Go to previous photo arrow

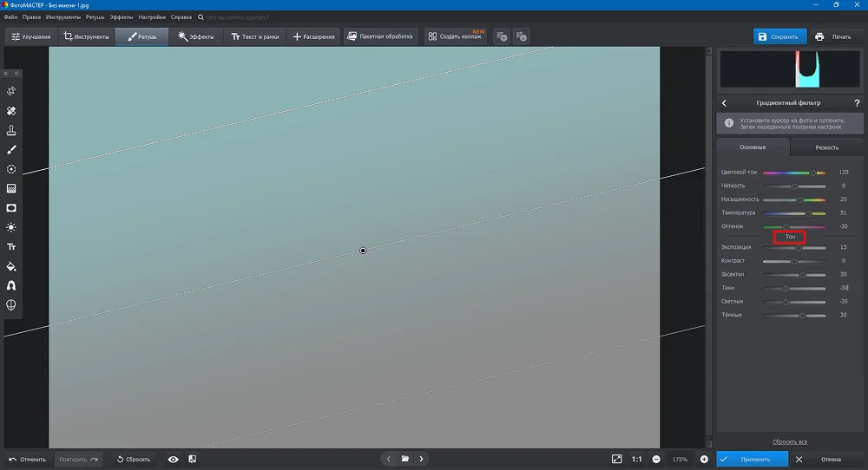click(x=389, y=459)
